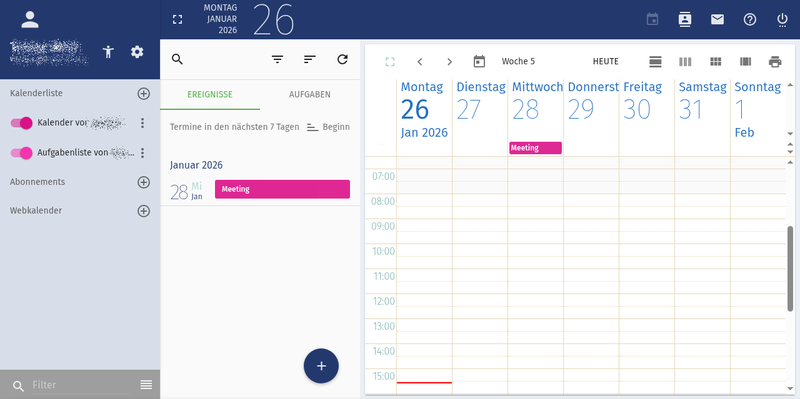This screenshot has width=800, height=399.
Task: Open options menu for Aufgabenliste von
Action: (x=143, y=153)
